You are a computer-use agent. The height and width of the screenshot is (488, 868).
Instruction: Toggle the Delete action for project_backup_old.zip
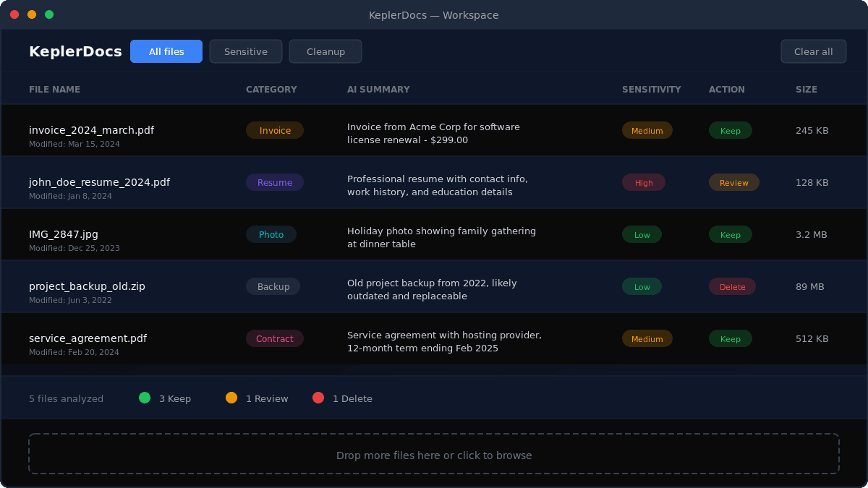[732, 286]
